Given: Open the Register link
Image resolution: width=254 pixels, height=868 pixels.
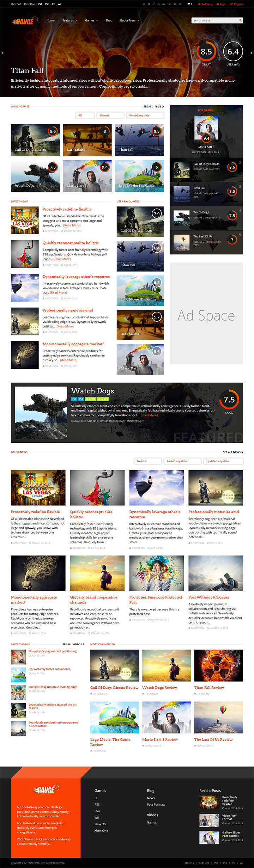Looking at the screenshot, I should click(x=236, y=4).
